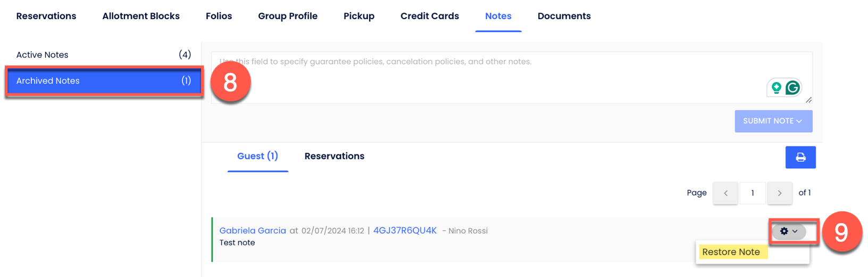This screenshot has width=868, height=277.
Task: Expand the Submit Note dropdown button
Action: pos(773,121)
